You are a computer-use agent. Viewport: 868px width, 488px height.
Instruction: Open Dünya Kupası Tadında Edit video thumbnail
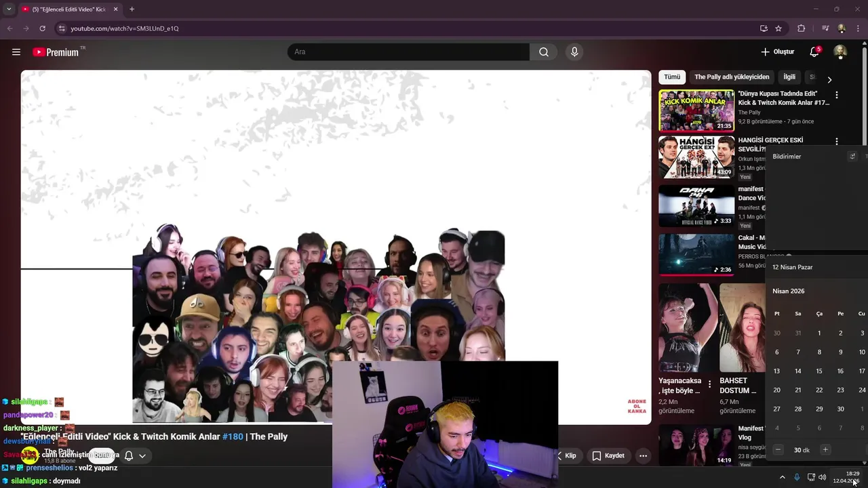click(x=696, y=110)
